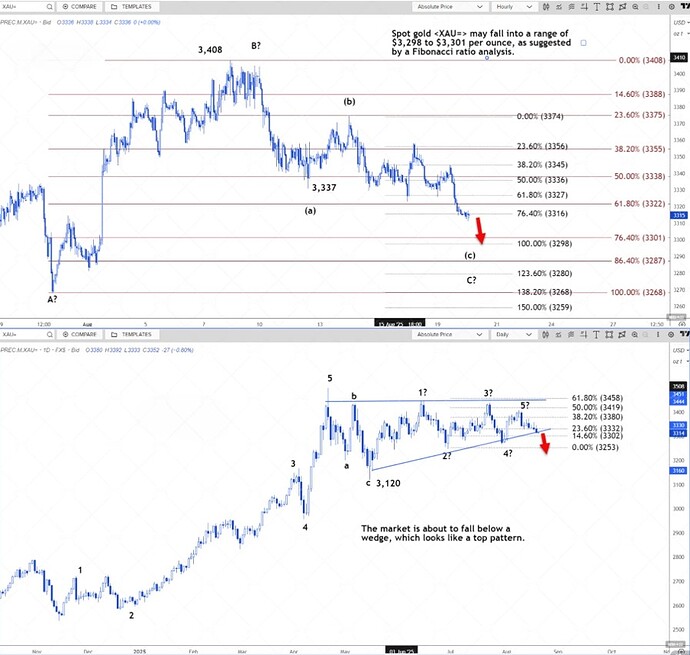Click search magnifier in Hourly chart symbol box
Screen dimensions: 690x655
(x=49, y=7)
